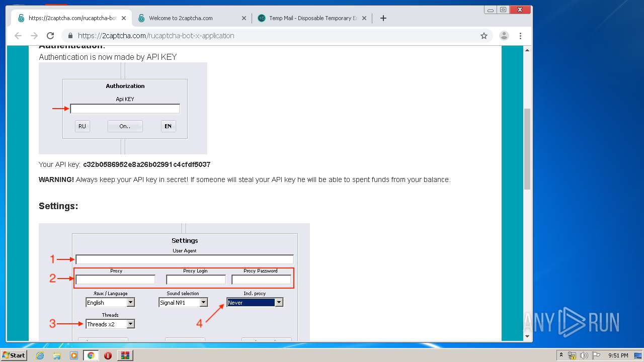Open the Chrome three-dot menu

click(520, 36)
